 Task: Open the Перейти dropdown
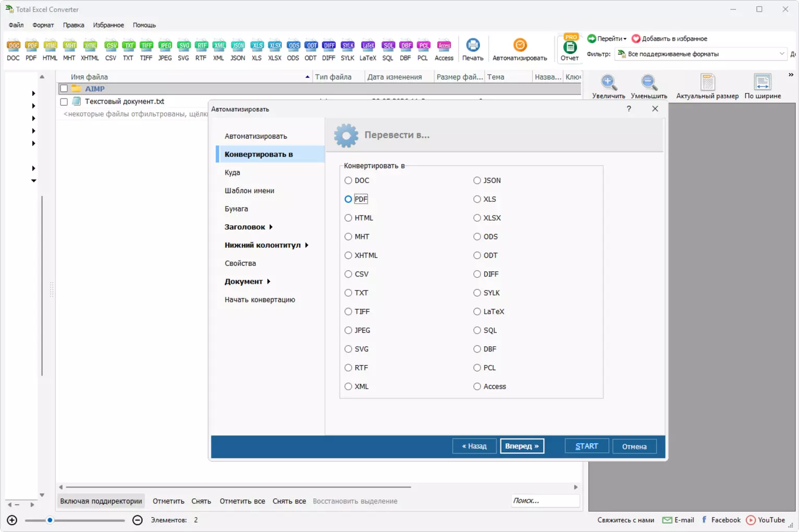[607, 39]
